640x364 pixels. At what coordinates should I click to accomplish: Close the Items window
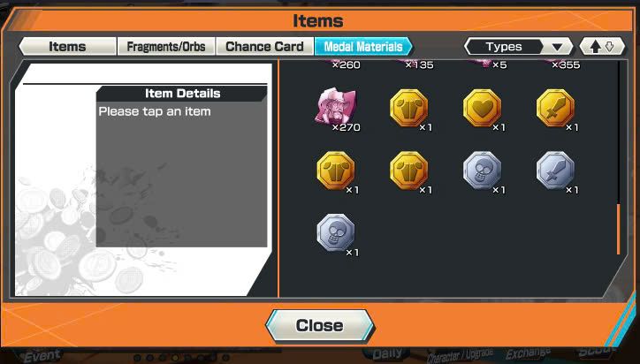pyautogui.click(x=320, y=326)
